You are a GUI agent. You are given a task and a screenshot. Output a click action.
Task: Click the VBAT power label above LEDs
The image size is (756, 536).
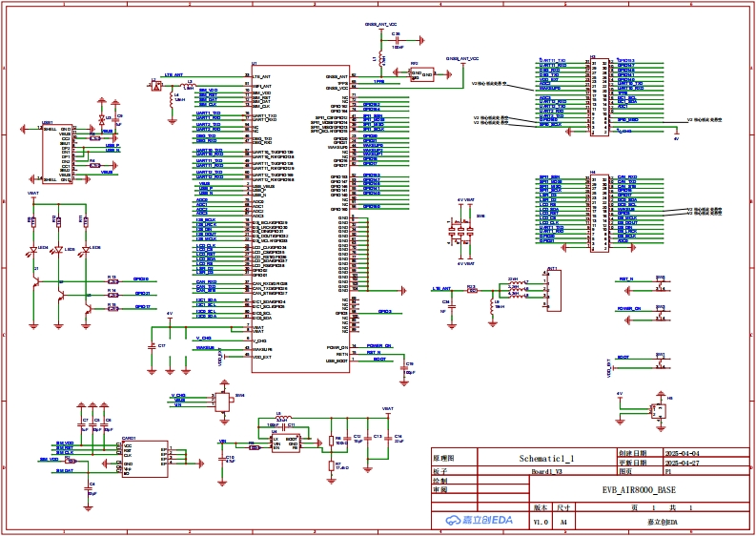[33, 194]
